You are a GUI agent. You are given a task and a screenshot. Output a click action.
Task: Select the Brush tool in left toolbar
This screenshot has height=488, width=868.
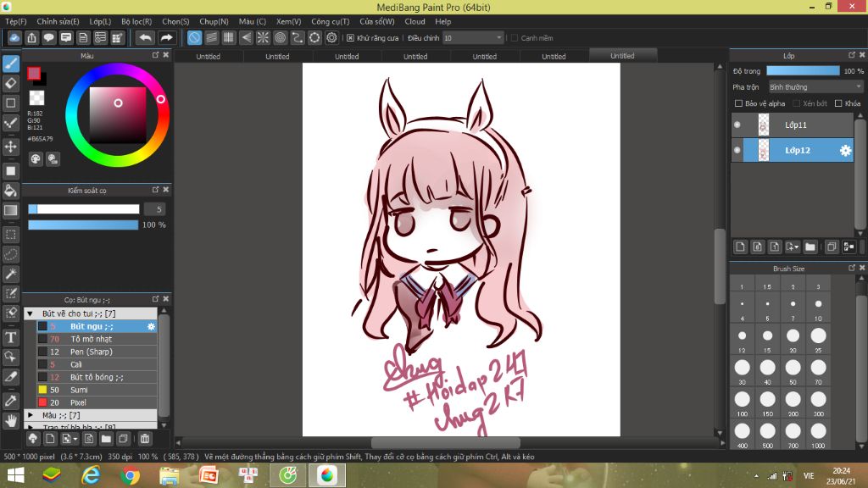pyautogui.click(x=10, y=64)
